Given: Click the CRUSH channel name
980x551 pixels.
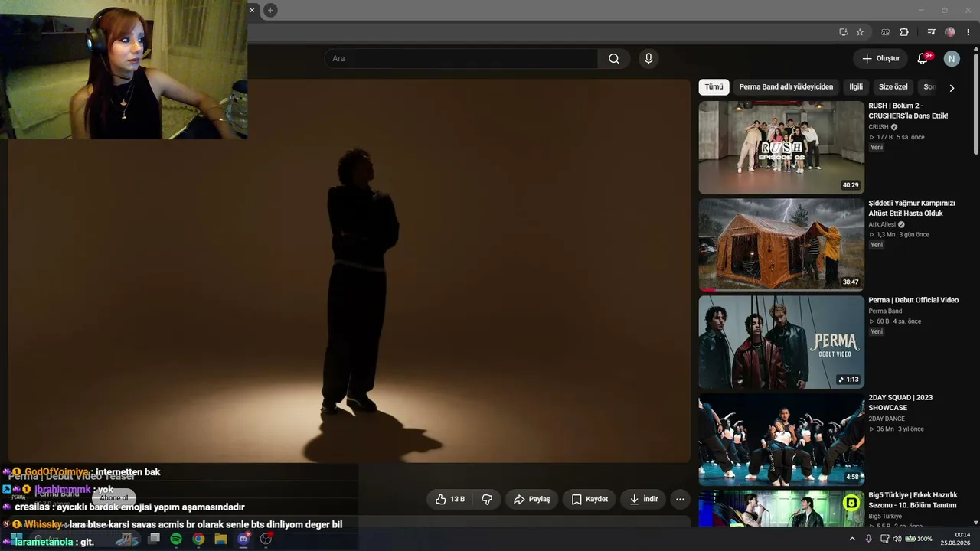Looking at the screenshot, I should click(878, 127).
